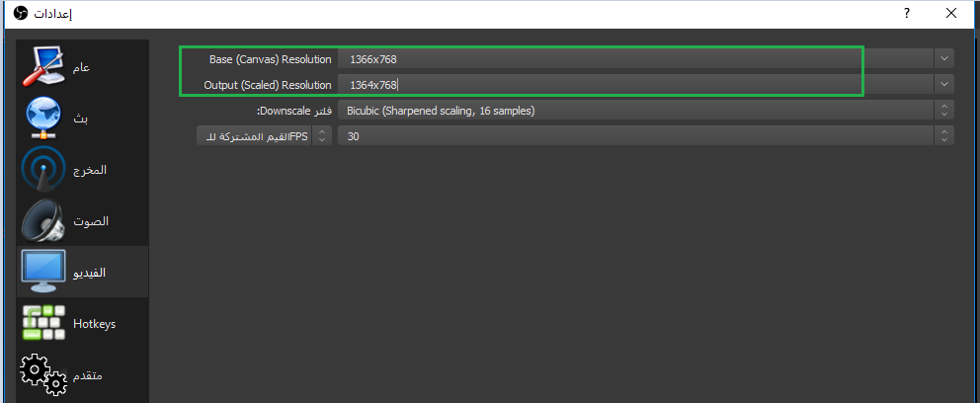Select the Video monitor icon
This screenshot has height=403, width=980.
43,273
